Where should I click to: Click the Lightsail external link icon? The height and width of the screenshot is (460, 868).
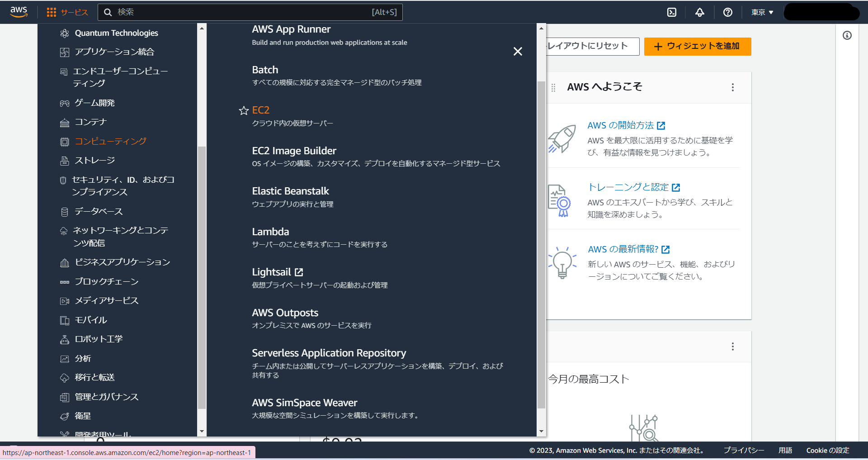pos(299,272)
